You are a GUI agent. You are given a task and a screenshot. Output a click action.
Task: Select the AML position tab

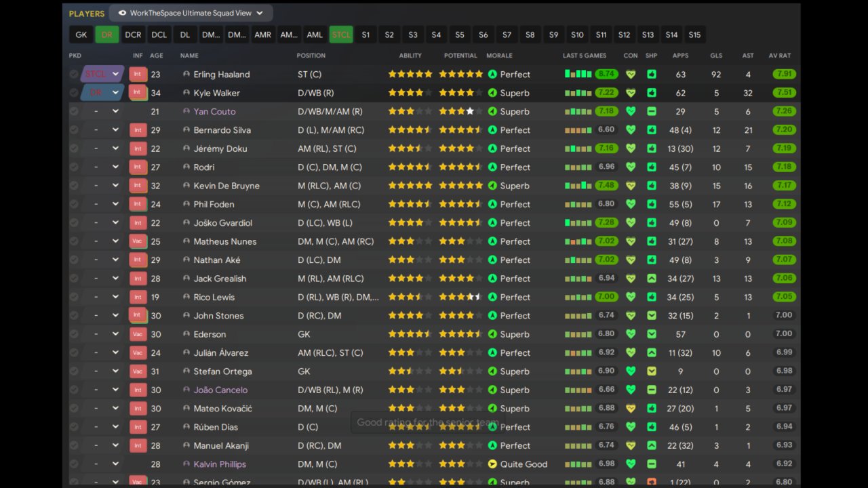click(315, 35)
